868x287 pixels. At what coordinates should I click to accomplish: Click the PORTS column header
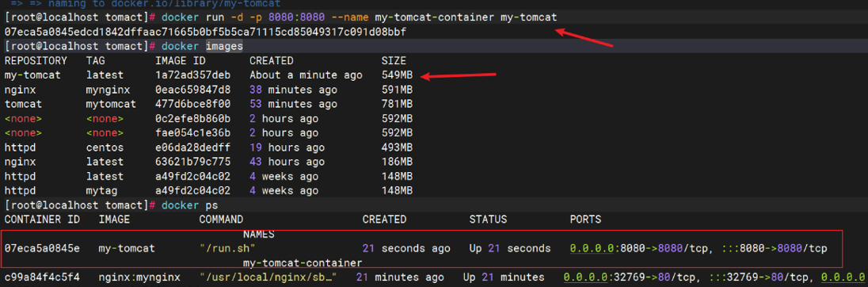click(586, 220)
